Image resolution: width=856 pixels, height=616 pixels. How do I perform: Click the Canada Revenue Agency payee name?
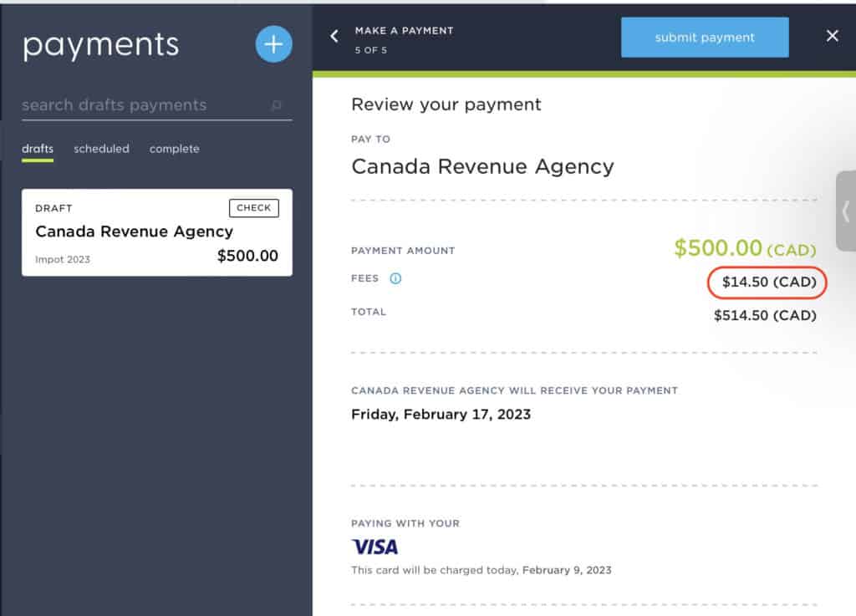[x=482, y=166]
